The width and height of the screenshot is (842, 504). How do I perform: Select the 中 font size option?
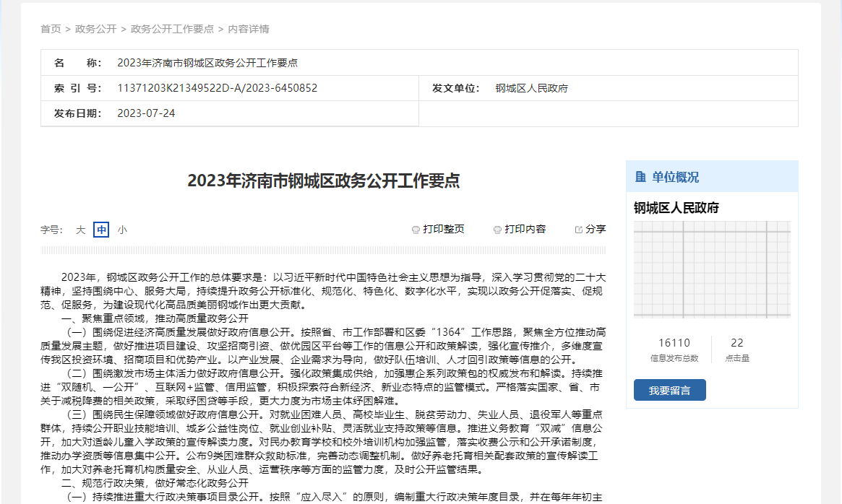point(101,230)
